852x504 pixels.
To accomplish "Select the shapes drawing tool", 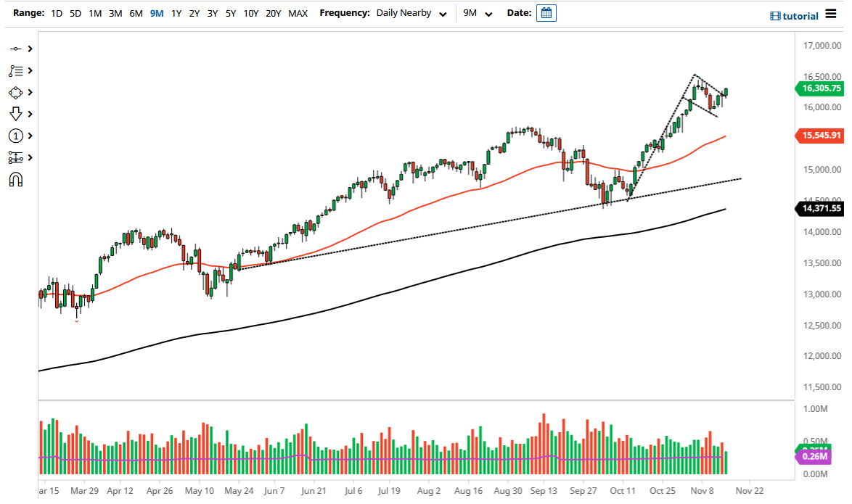I will (x=15, y=92).
